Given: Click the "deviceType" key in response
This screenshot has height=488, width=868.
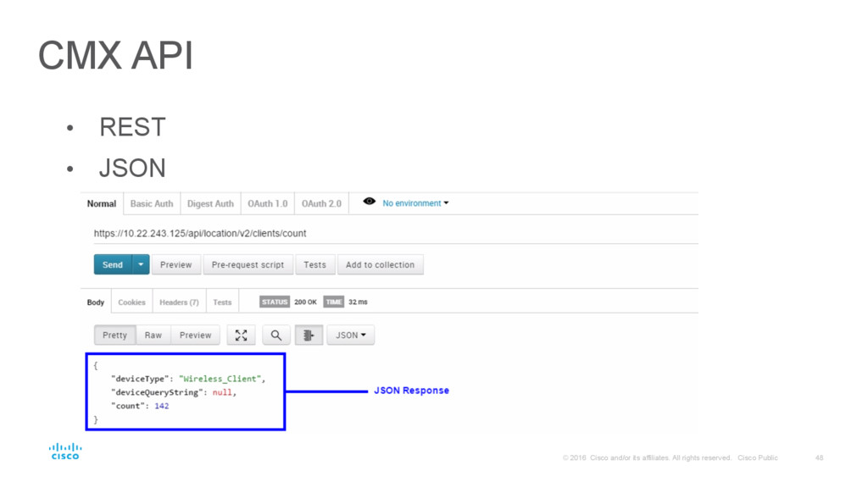Looking at the screenshot, I should coord(141,379).
